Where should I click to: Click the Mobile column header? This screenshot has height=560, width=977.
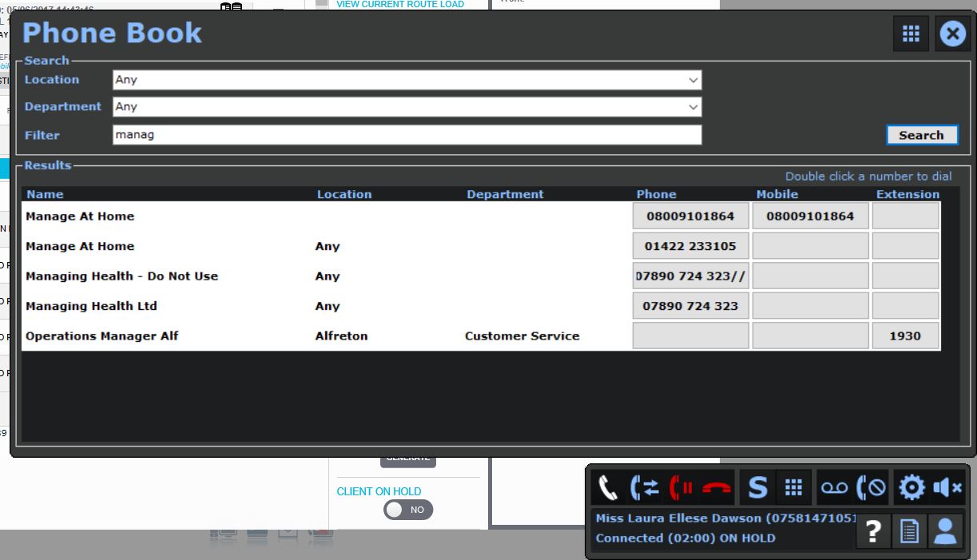(x=777, y=194)
